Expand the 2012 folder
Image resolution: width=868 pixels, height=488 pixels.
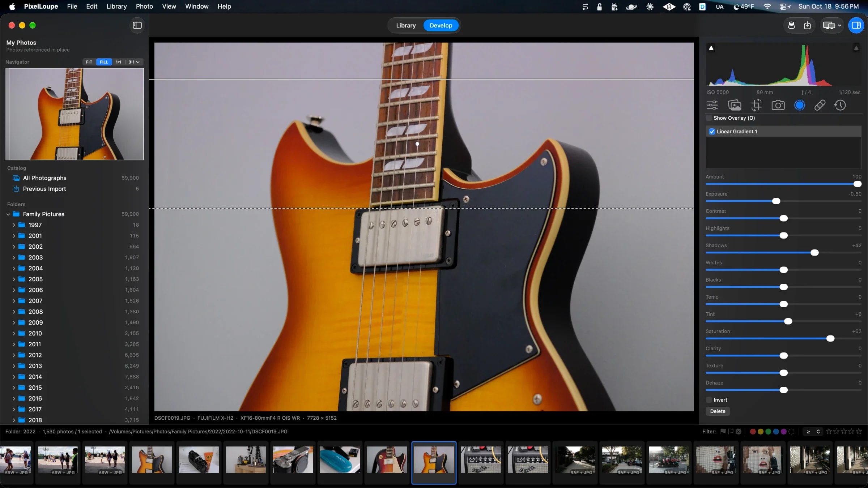(x=14, y=355)
